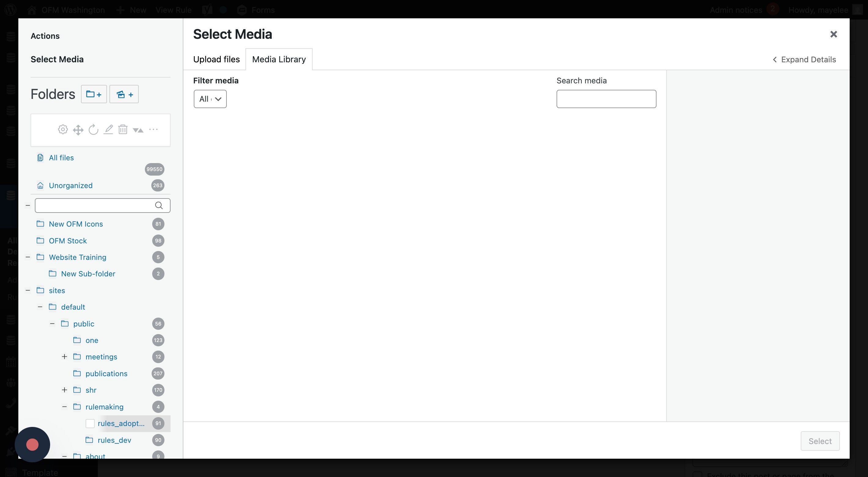Click Expand Details link

point(804,60)
